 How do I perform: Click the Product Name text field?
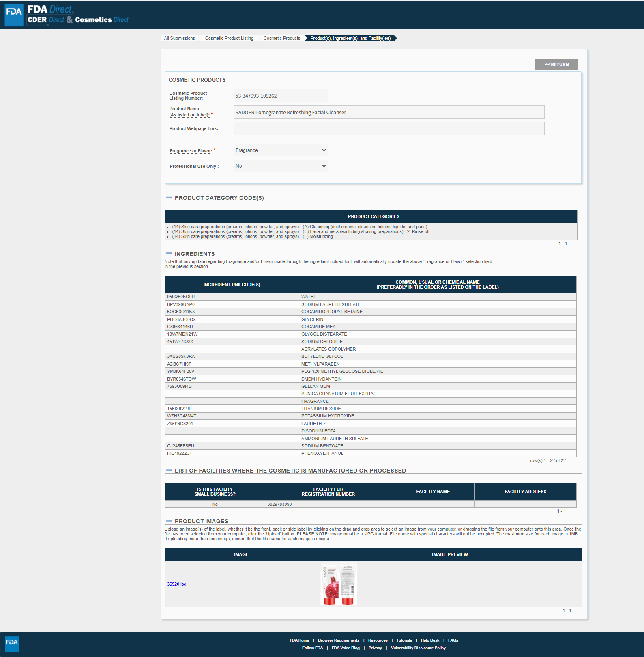coord(389,112)
